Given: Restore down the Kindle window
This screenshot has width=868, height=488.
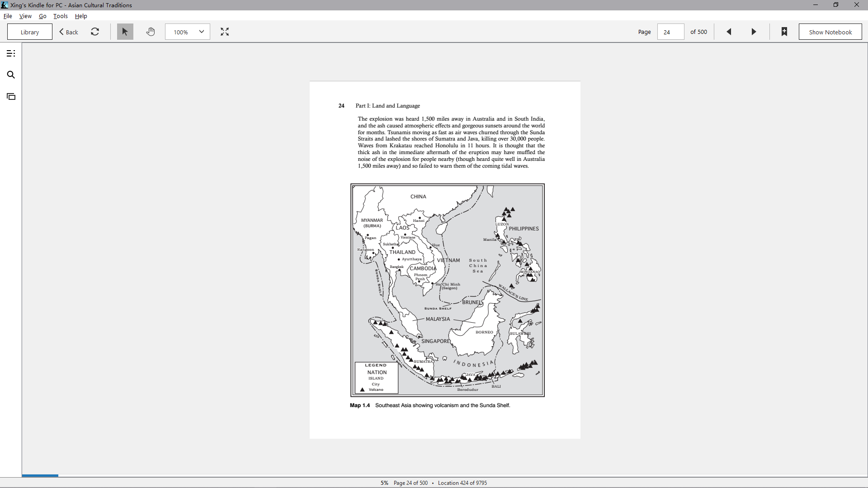Looking at the screenshot, I should click(x=836, y=5).
